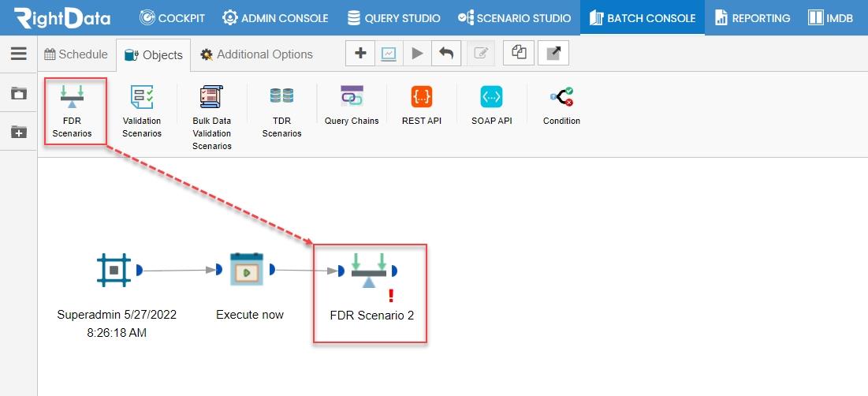Image resolution: width=868 pixels, height=396 pixels.
Task: Click the SOAP API object icon
Action: point(492,97)
